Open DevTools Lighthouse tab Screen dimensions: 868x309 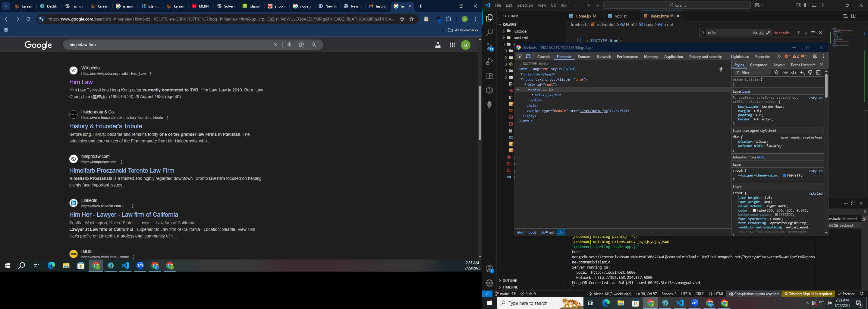740,57
